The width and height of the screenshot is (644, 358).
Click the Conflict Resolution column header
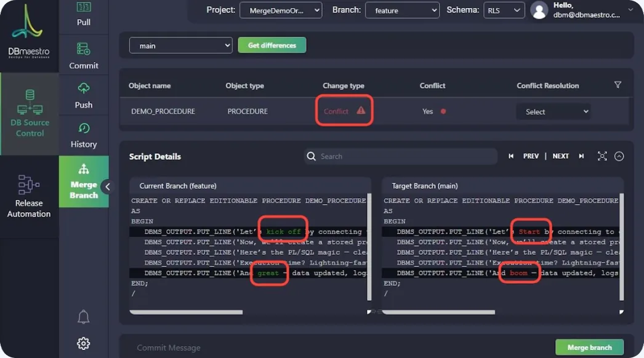[x=547, y=86]
